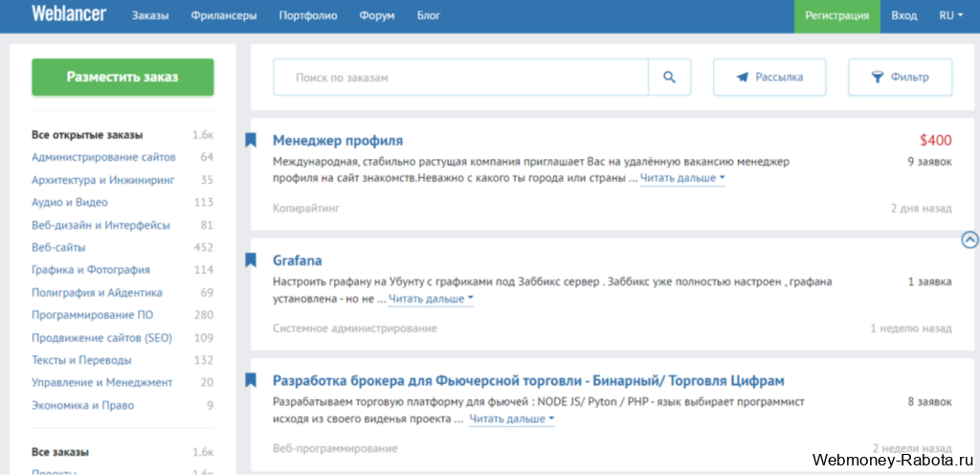This screenshot has width=980, height=475.
Task: Open Разработка брокера для Фьючерсной торговли title
Action: 528,380
